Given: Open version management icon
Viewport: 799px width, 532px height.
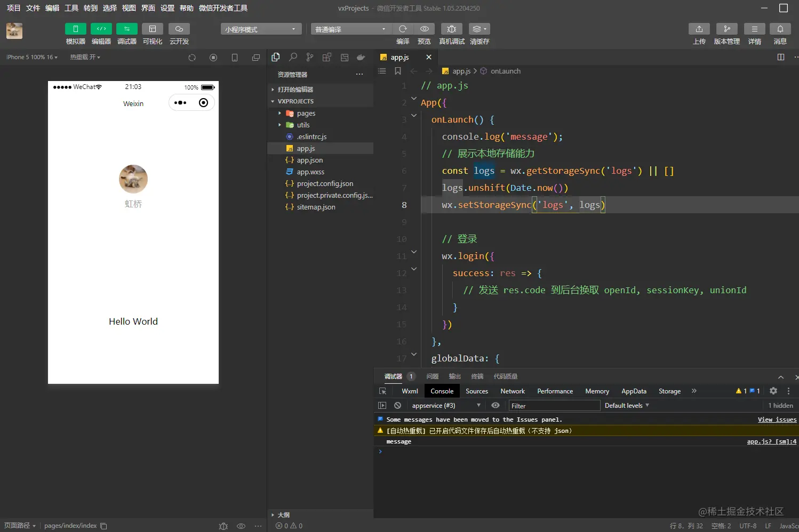Looking at the screenshot, I should (x=726, y=29).
